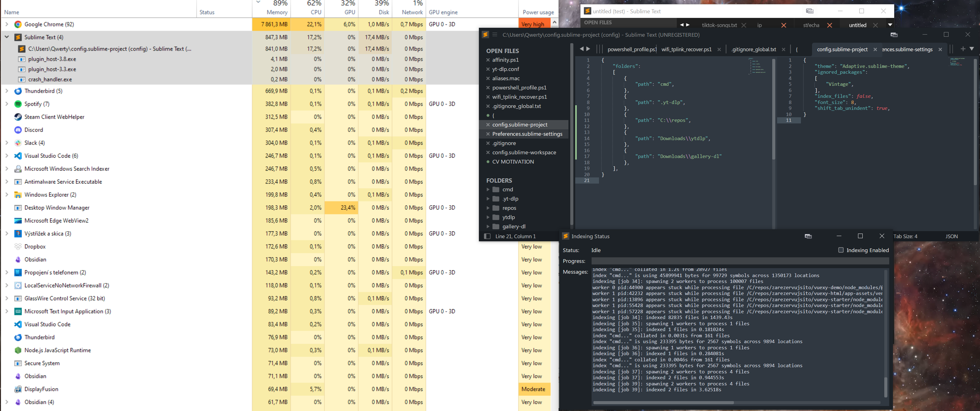Switch to the .gitignore_global.txt tab
The image size is (980, 411).
tap(753, 49)
